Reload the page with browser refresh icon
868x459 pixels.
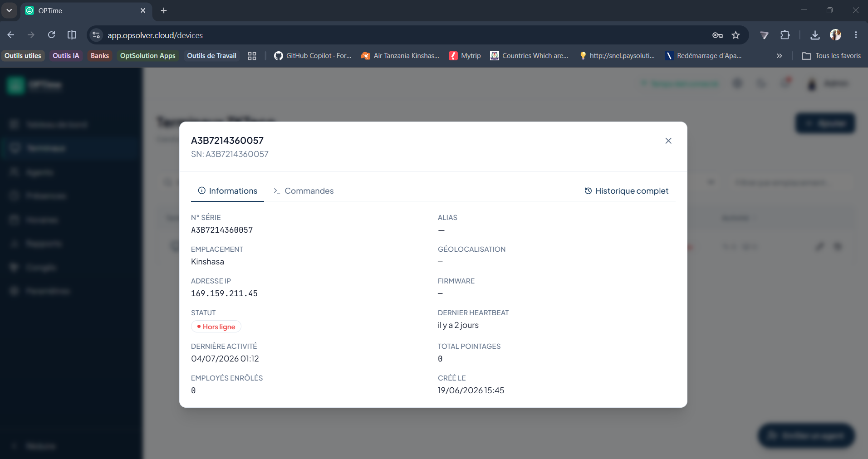[x=52, y=35]
